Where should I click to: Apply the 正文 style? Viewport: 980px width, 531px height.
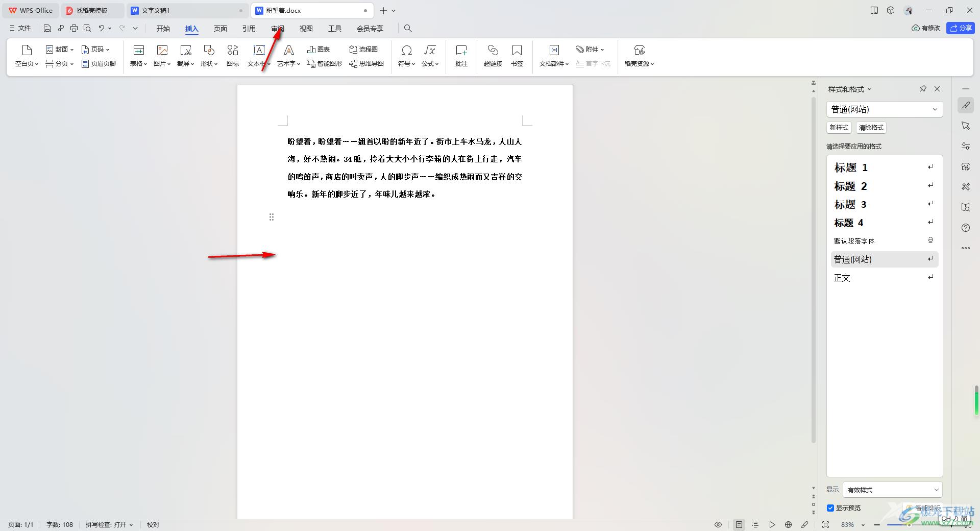pos(885,278)
